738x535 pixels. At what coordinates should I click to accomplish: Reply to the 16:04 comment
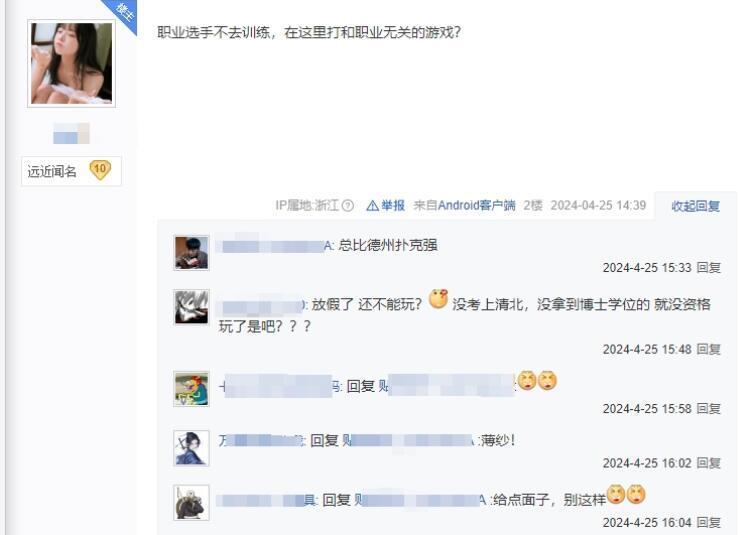click(x=708, y=522)
